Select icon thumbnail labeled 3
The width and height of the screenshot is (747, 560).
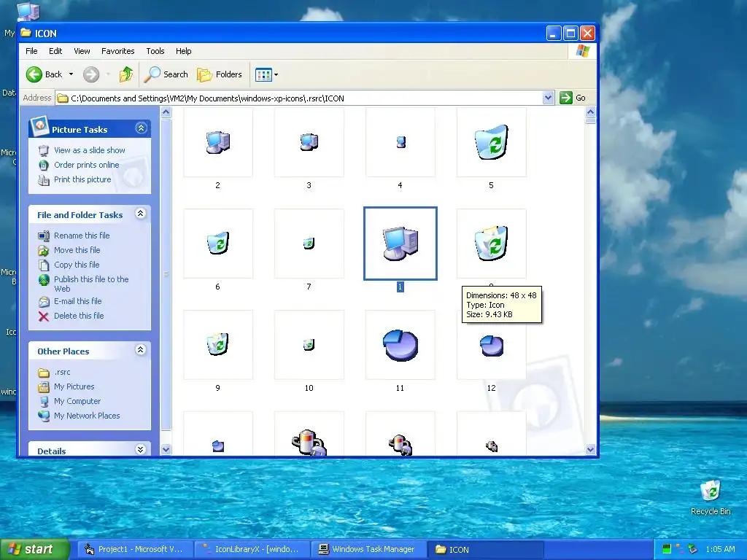pos(309,142)
